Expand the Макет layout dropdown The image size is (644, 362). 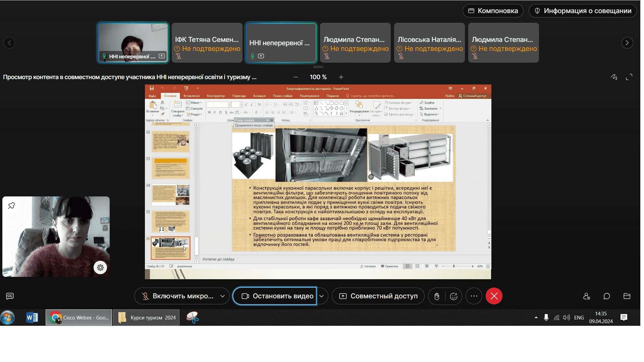(x=194, y=103)
